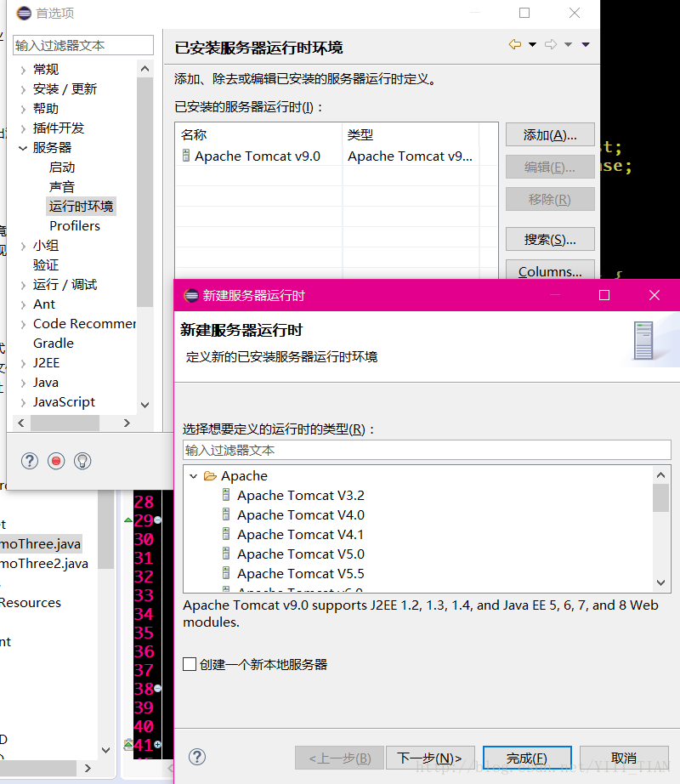
Task: Enable create a new local server checkbox
Action: 190,664
